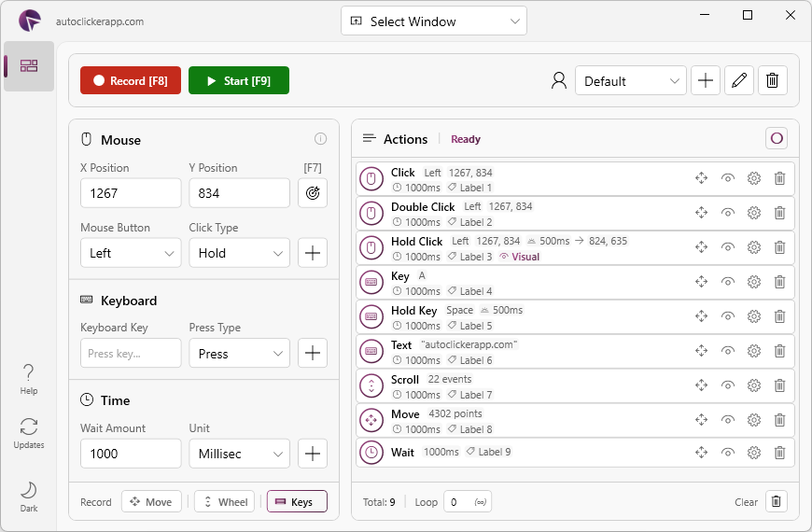
Task: Toggle visibility eye for Hold Key action
Action: 728,316
